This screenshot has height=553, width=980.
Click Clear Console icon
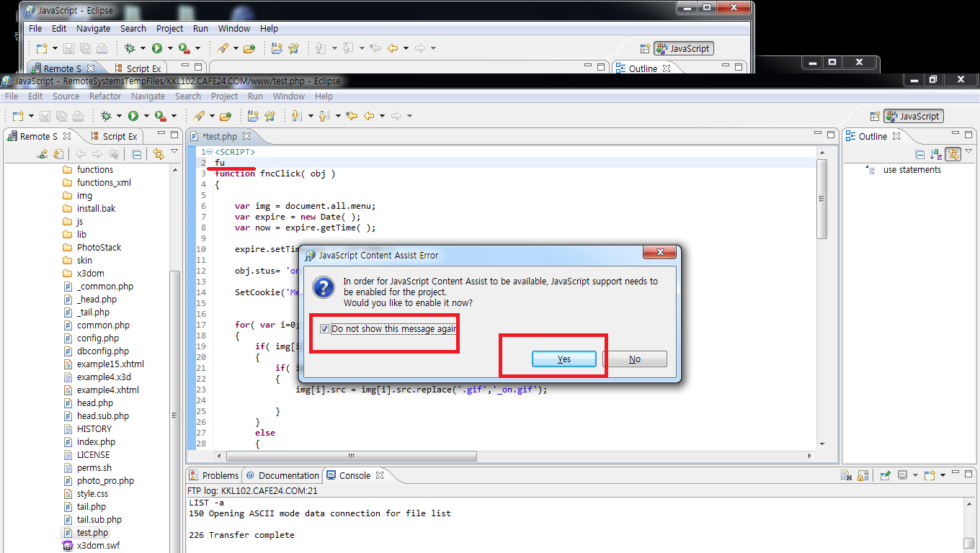click(847, 476)
